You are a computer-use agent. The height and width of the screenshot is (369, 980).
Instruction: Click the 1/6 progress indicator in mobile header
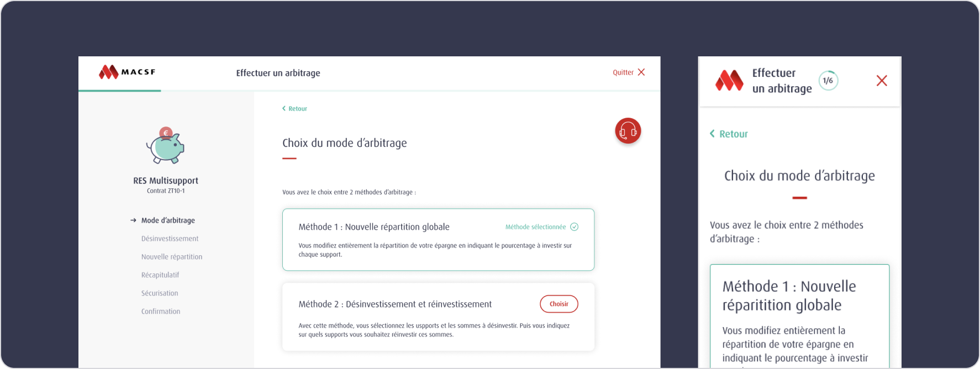click(x=828, y=81)
